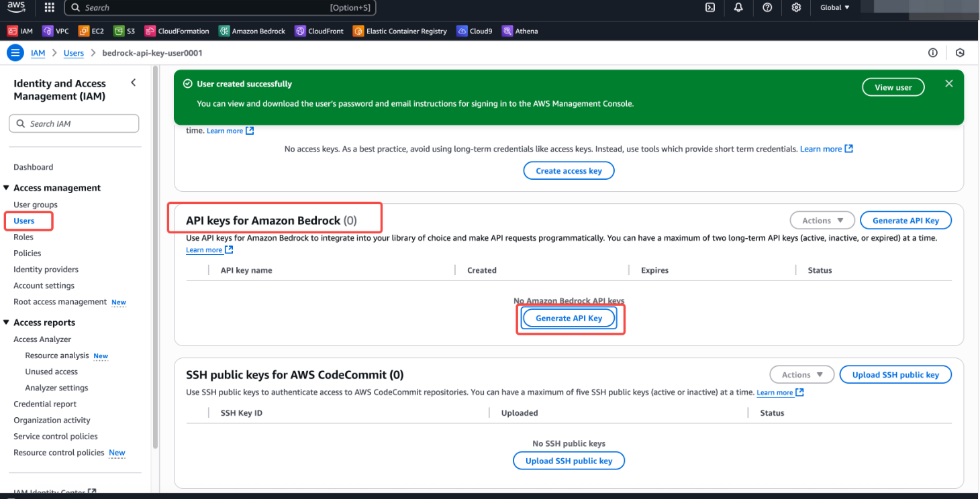Click View user in the success banner
Image resolution: width=980 pixels, height=499 pixels.
(893, 87)
